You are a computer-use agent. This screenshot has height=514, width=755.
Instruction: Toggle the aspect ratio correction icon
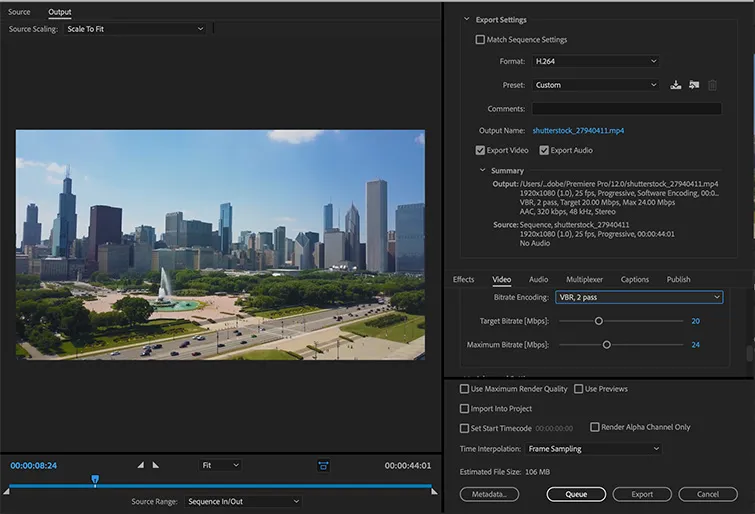point(323,465)
